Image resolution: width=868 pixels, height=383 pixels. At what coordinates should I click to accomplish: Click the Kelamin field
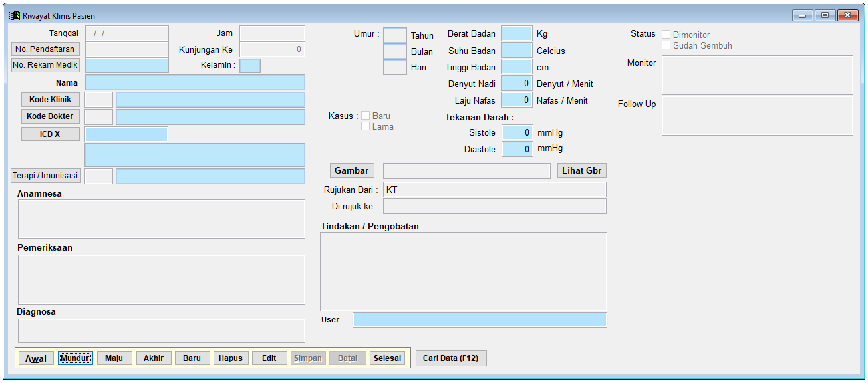[250, 66]
